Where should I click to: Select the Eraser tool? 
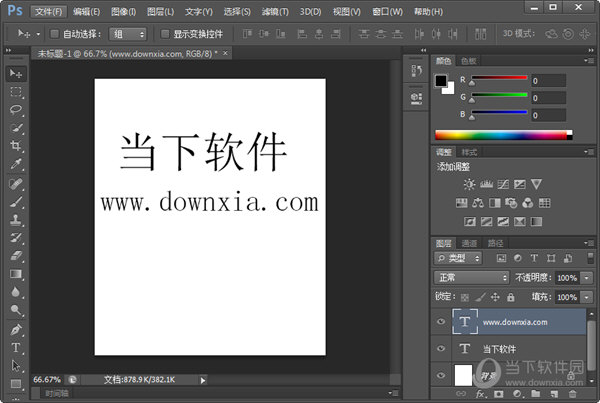[x=16, y=256]
